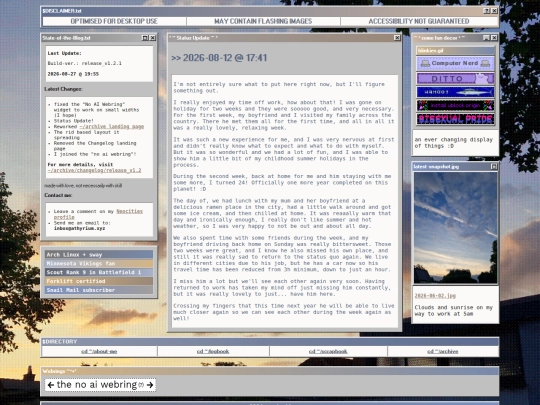Click the Build-ver.: release_v1.2.1 text
540x405 pixels.
tap(84, 63)
